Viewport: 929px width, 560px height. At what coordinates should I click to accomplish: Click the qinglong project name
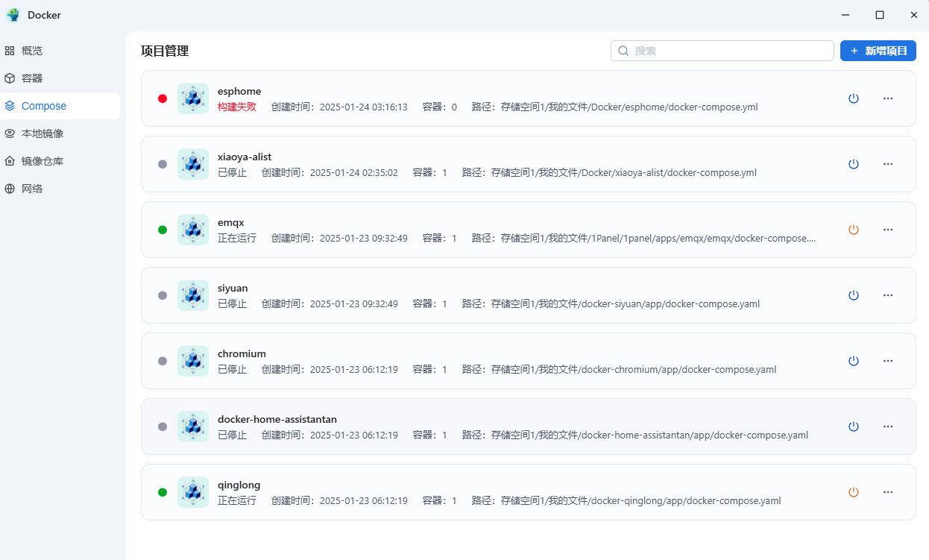click(x=239, y=485)
